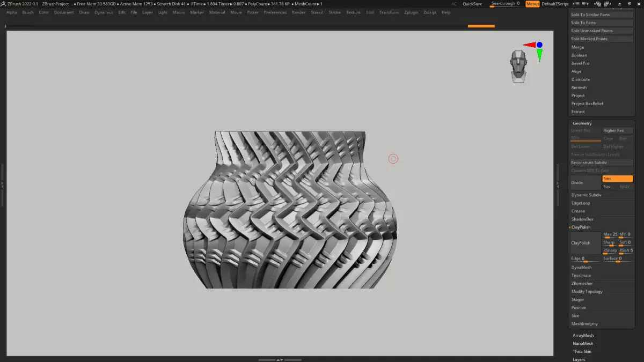Viewport: 644px width, 362px height.
Task: Toggle the Menus button
Action: [532, 4]
